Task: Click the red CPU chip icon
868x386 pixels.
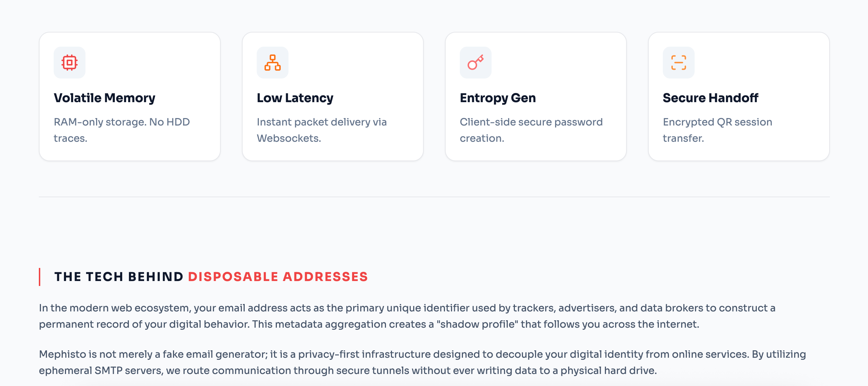Action: (x=70, y=63)
